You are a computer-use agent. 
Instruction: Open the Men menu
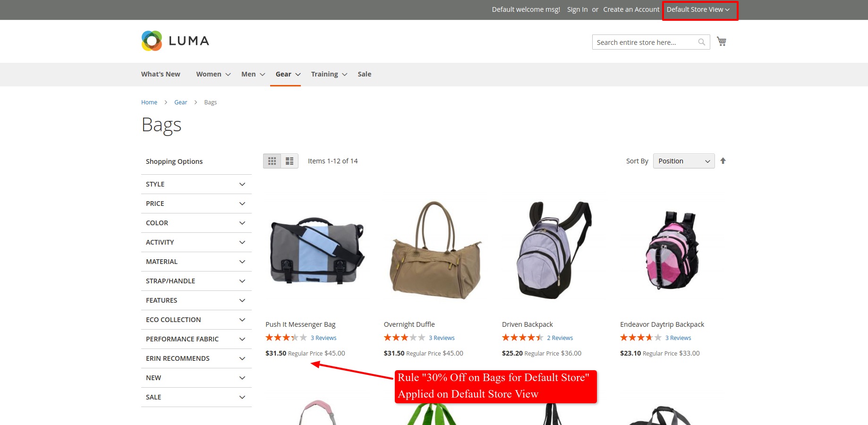point(253,74)
